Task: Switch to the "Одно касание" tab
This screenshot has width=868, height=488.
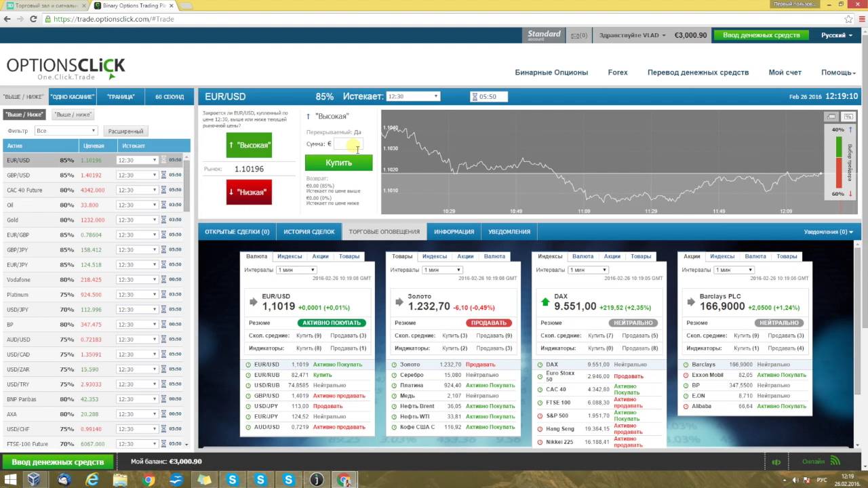Action: tap(73, 96)
